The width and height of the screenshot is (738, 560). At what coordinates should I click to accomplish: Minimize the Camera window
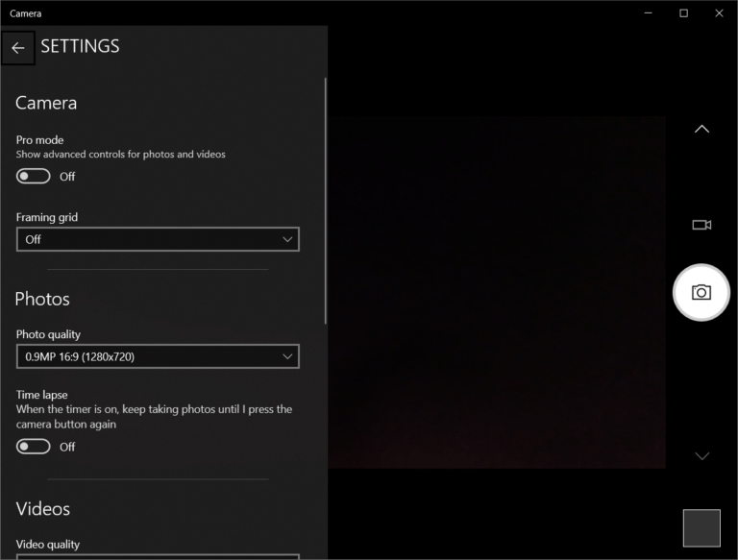pos(648,13)
